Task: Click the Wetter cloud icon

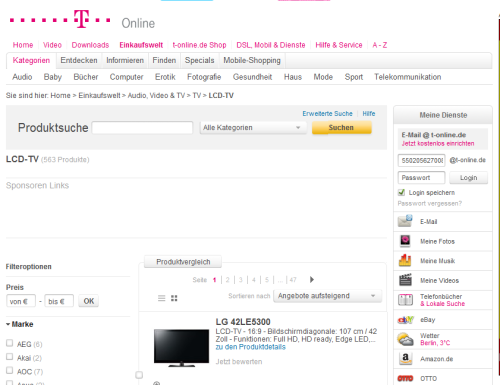Action: click(x=405, y=339)
